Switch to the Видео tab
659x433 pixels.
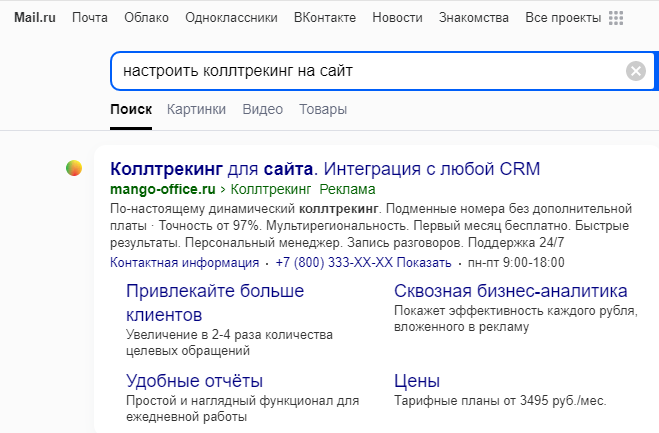click(262, 109)
